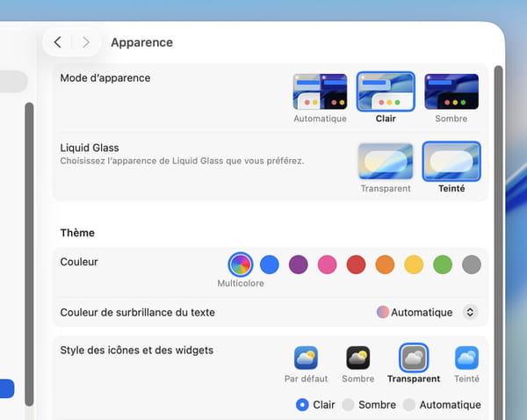Click the forward chevron navigation button

(85, 42)
